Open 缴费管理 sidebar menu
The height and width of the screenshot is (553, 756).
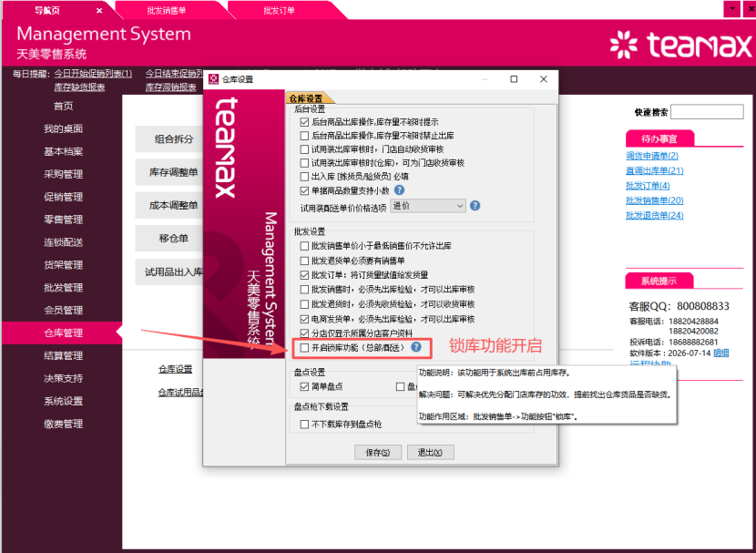(63, 424)
